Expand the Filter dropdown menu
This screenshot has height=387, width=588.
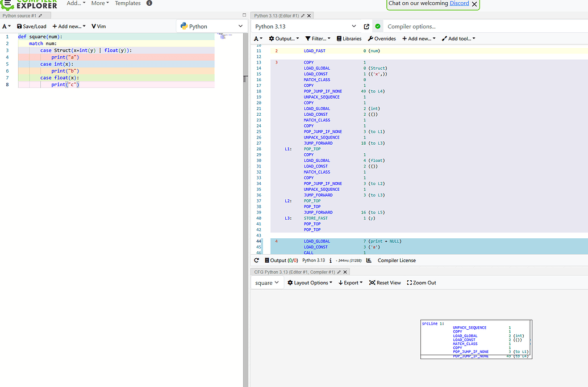pos(316,39)
